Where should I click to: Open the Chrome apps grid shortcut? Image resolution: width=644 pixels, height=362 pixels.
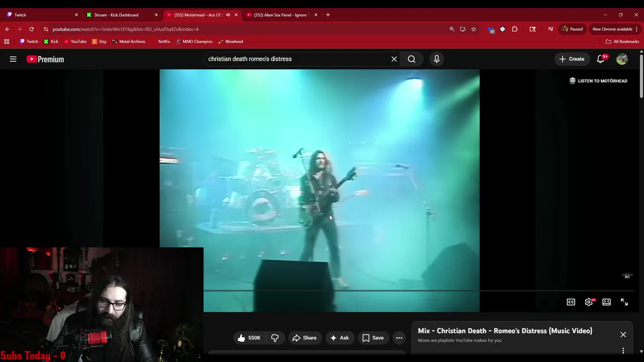click(x=7, y=42)
